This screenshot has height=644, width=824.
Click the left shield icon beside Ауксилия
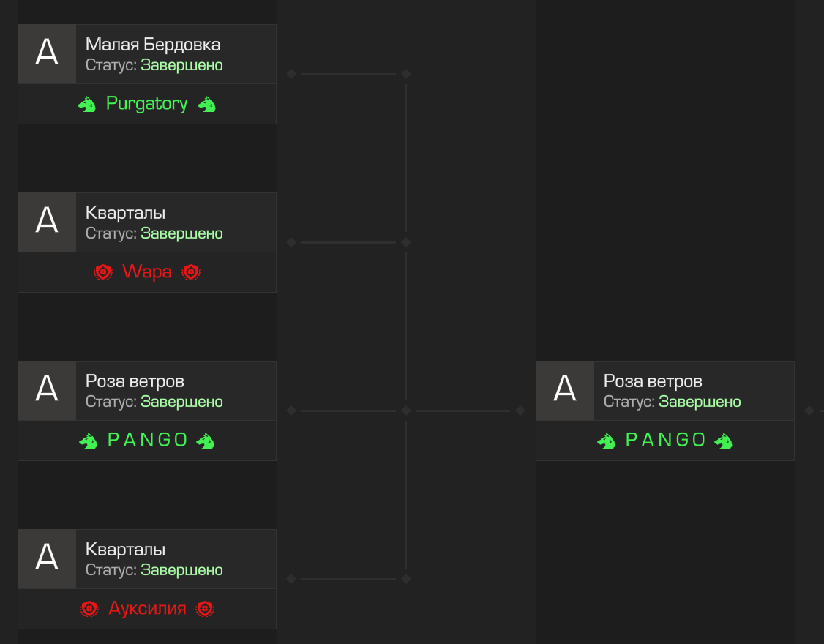(x=89, y=609)
